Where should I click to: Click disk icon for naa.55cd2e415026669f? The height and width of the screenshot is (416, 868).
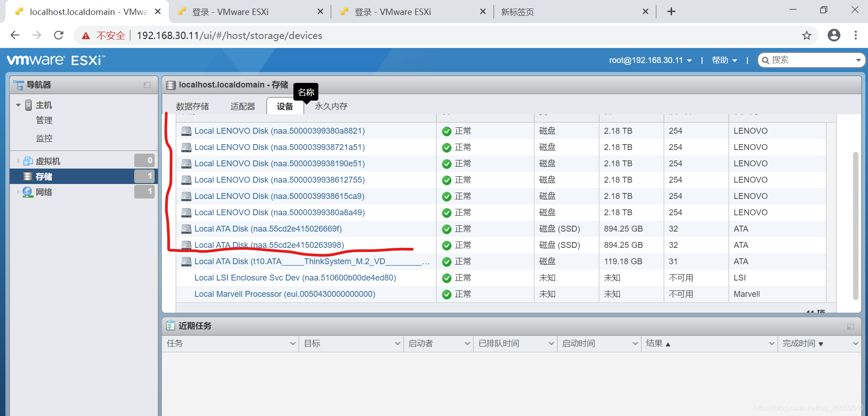point(186,229)
